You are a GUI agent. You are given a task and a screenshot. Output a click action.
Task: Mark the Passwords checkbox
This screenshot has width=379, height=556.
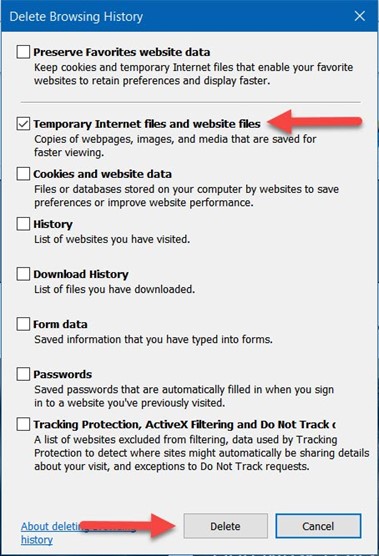tap(23, 374)
